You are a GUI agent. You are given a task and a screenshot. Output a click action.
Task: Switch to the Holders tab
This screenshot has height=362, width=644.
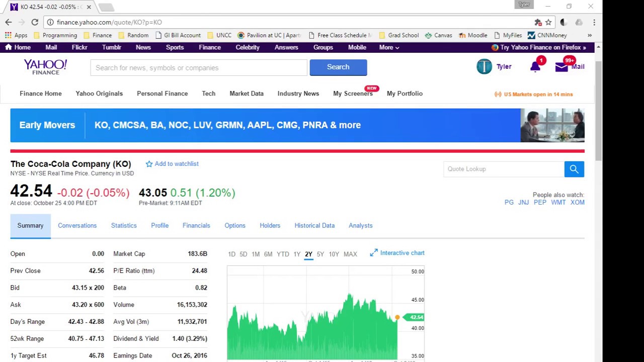point(270,225)
